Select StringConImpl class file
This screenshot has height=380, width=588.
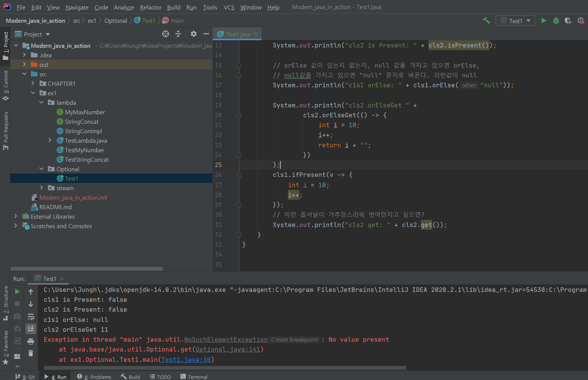[x=83, y=131]
